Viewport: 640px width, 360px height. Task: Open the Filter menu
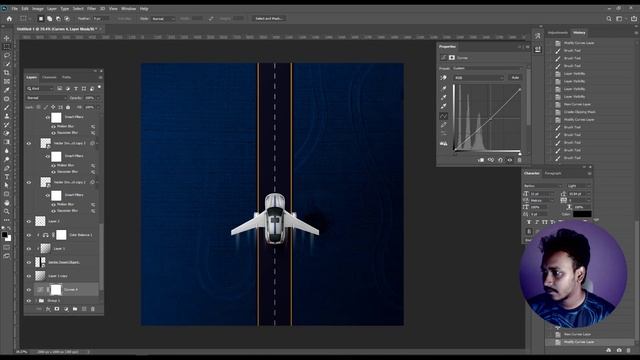[x=91, y=9]
